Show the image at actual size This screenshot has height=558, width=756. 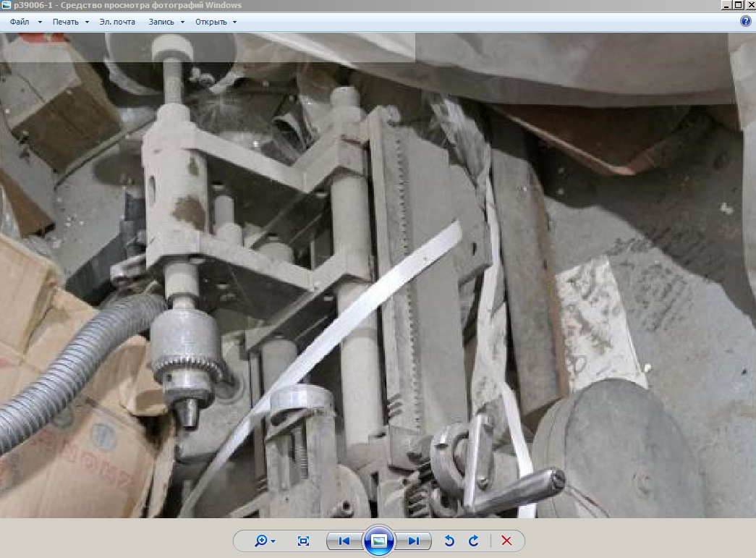click(303, 541)
